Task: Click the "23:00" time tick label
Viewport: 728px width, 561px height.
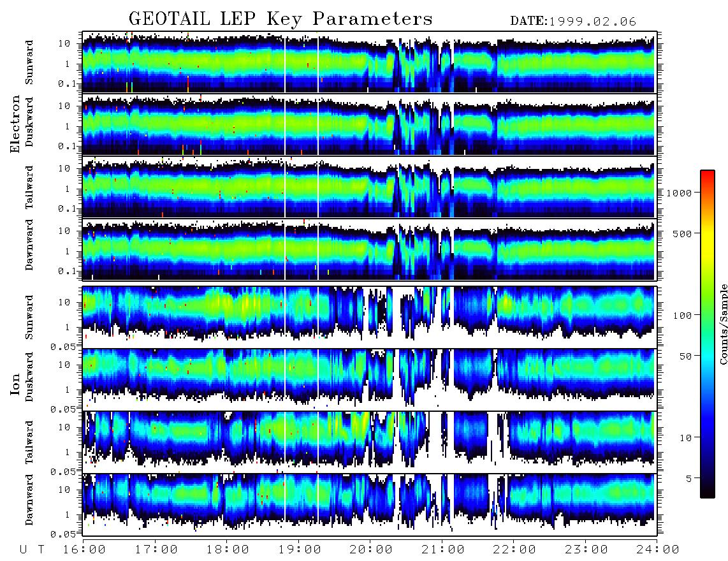Action: pyautogui.click(x=586, y=550)
